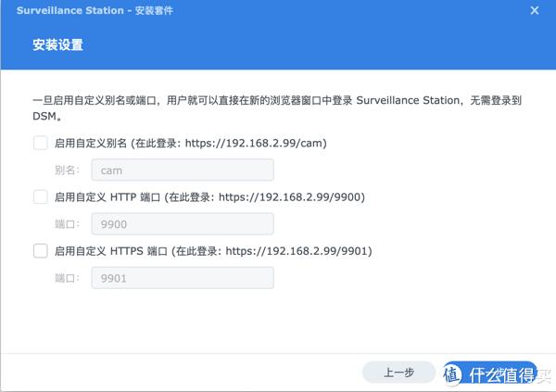Go back with the 上一步 button
Viewport: 556px width, 392px height.
398,373
